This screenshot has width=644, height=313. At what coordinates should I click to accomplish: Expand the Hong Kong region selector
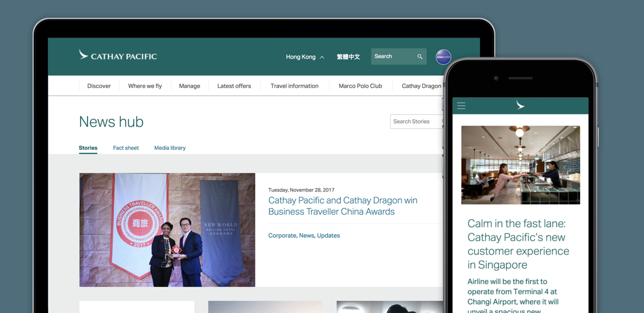(x=305, y=57)
